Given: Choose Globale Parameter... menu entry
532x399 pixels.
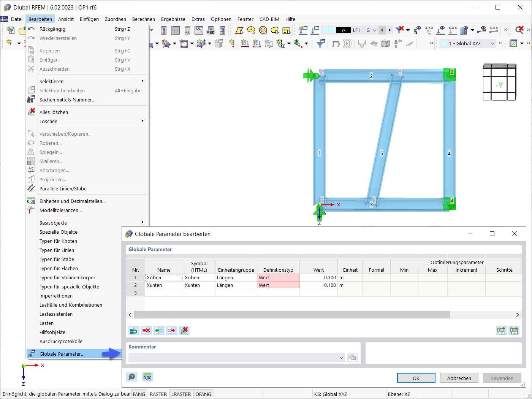Looking at the screenshot, I should click(74, 354).
